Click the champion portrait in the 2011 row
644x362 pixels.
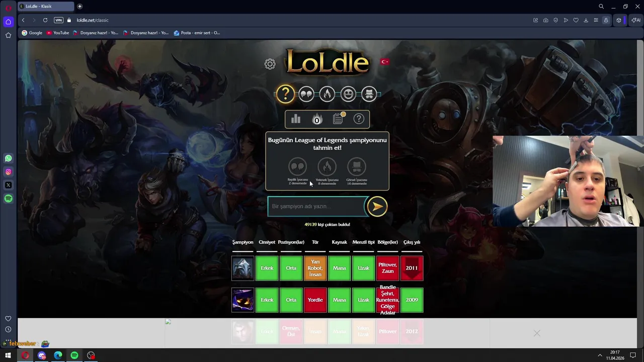(x=243, y=268)
